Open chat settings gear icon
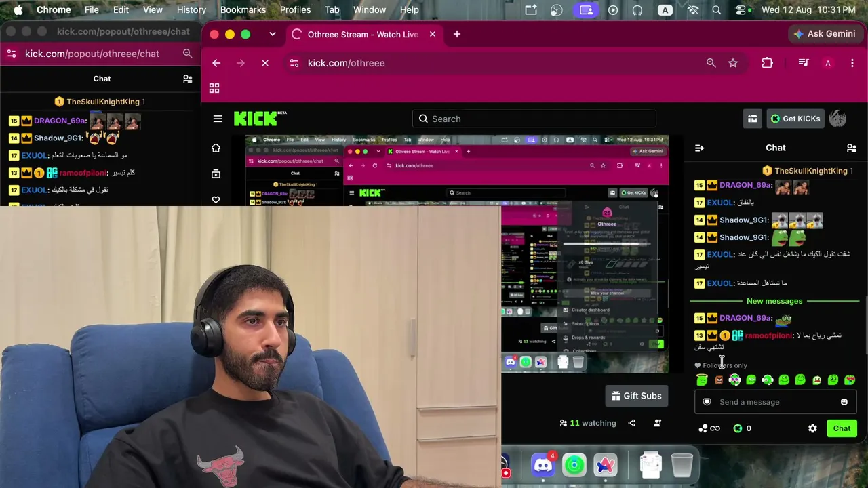 (812, 428)
